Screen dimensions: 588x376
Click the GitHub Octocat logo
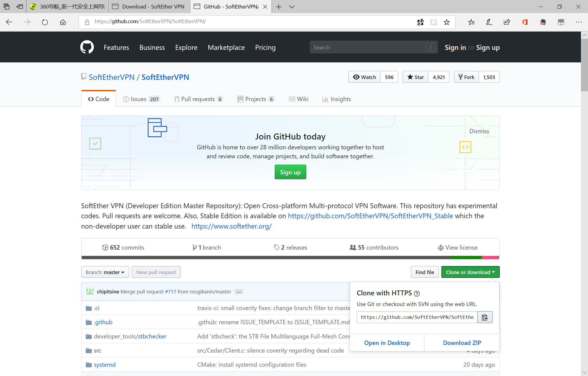click(x=87, y=47)
